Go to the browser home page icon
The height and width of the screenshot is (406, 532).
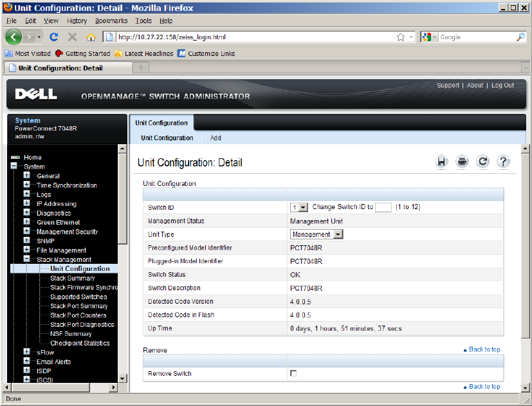click(91, 37)
